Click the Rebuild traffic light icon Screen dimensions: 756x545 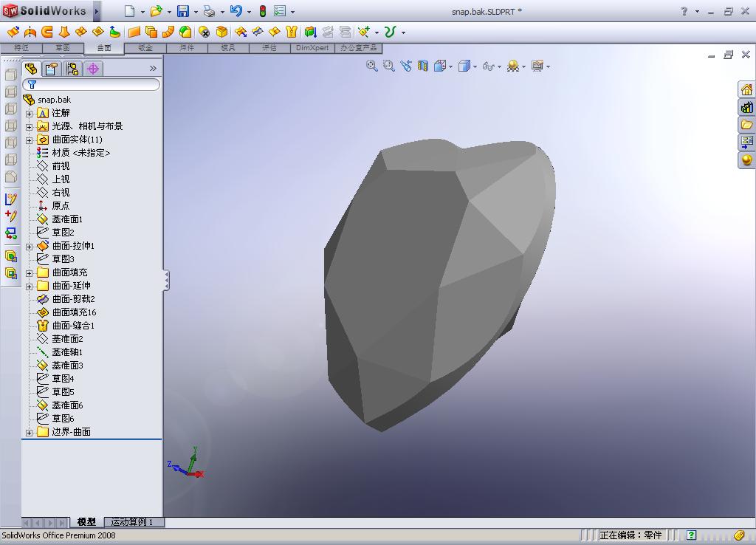click(263, 11)
